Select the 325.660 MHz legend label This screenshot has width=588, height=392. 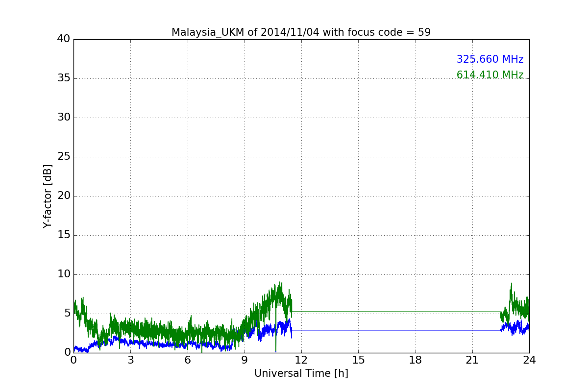(490, 59)
